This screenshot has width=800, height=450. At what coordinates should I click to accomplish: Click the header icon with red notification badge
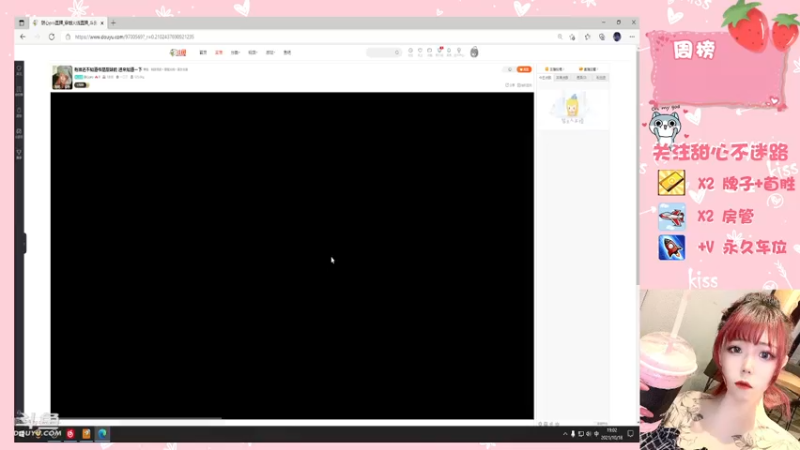pos(439,52)
